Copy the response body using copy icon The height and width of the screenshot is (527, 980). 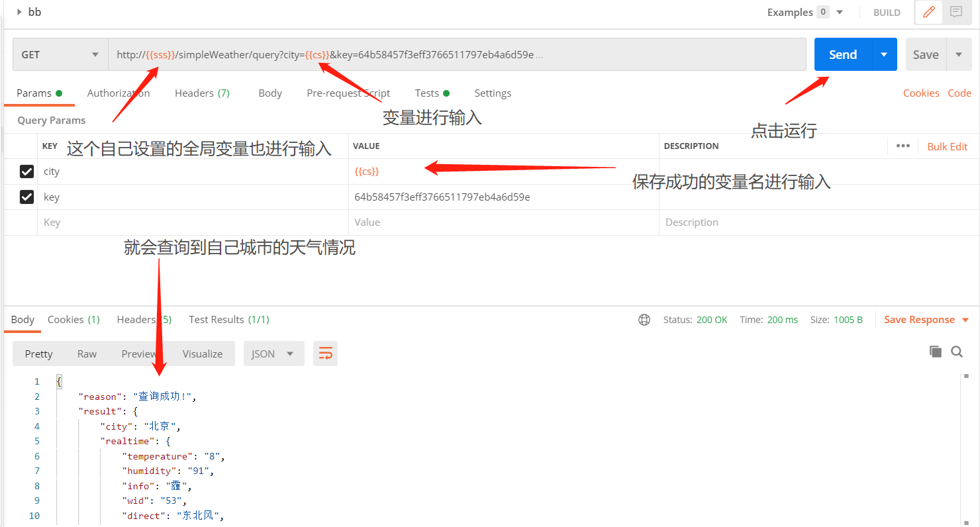click(x=936, y=352)
